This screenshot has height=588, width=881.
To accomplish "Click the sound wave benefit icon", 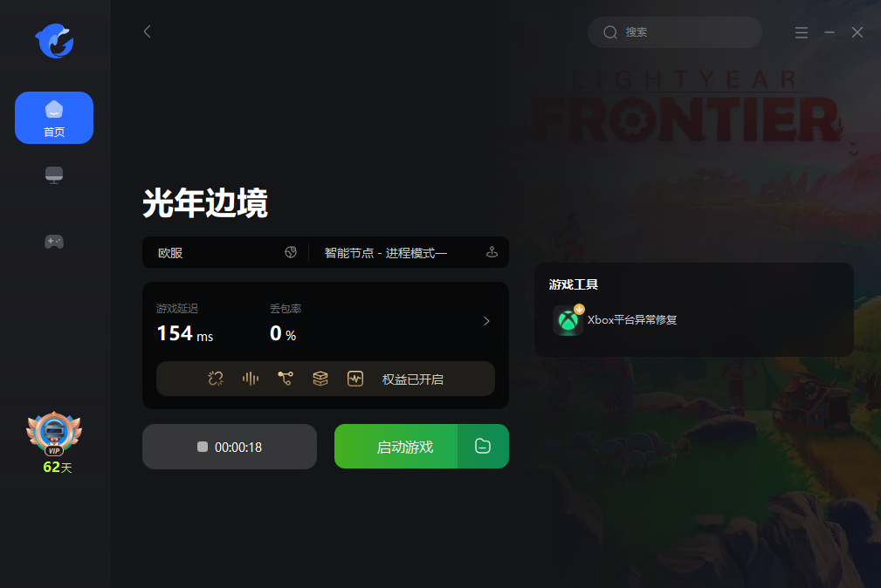I will click(251, 379).
